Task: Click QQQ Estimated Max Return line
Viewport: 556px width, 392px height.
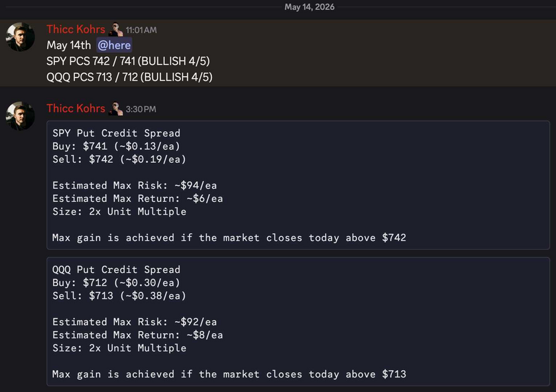Action: (x=138, y=335)
